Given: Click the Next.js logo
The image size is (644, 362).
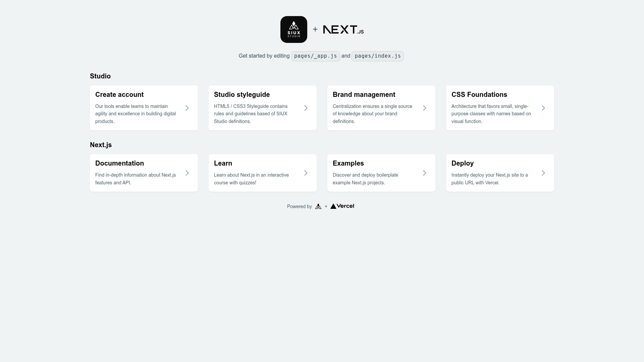Looking at the screenshot, I should click(x=343, y=29).
